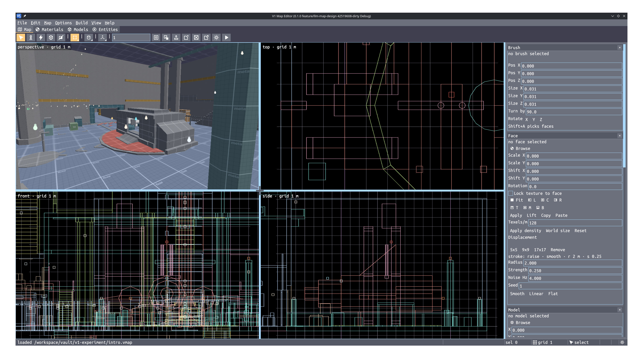The height and width of the screenshot is (364, 643).
Task: Click Browse in the Face panel
Action: pos(520,149)
